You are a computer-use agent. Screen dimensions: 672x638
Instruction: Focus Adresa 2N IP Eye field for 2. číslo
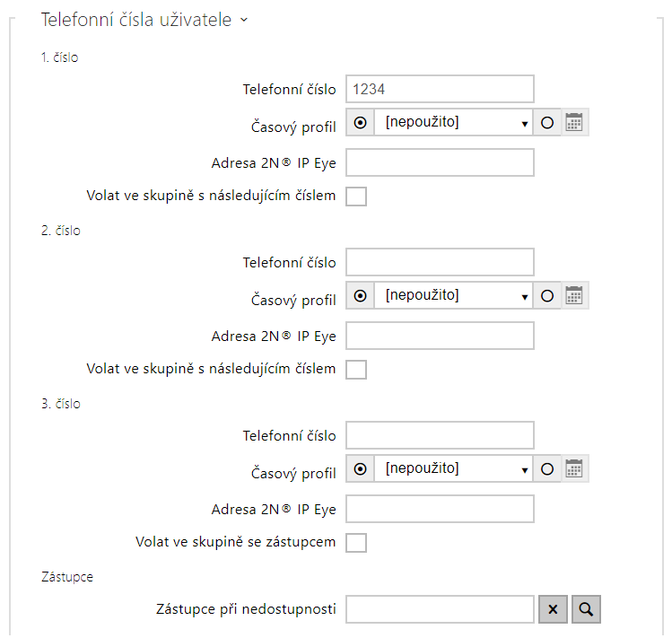pyautogui.click(x=440, y=336)
